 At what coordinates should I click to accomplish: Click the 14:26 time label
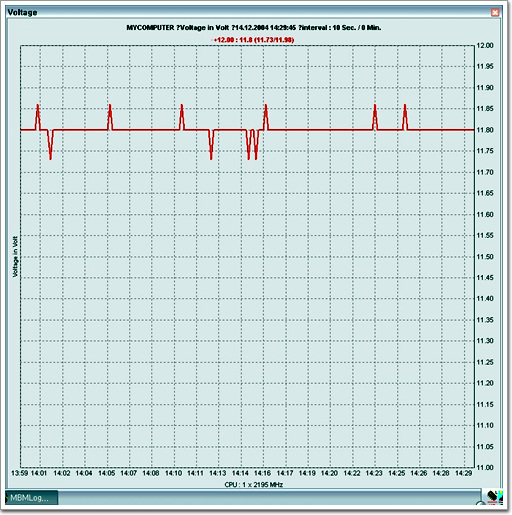[419, 473]
